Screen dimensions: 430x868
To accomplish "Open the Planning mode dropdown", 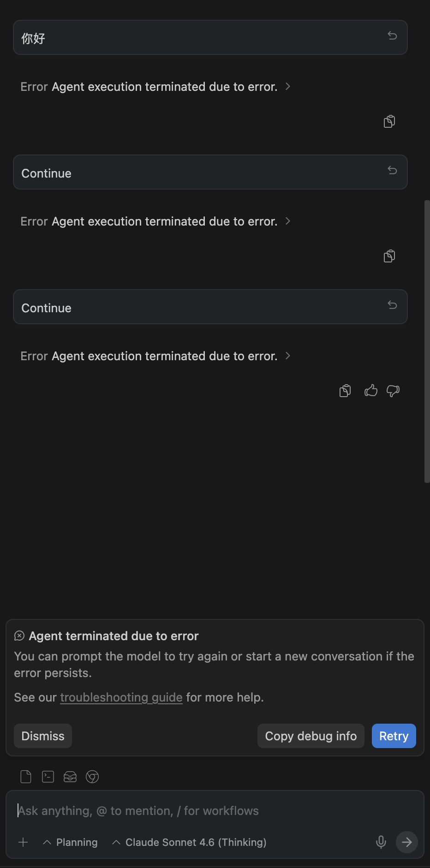I will click(x=70, y=842).
